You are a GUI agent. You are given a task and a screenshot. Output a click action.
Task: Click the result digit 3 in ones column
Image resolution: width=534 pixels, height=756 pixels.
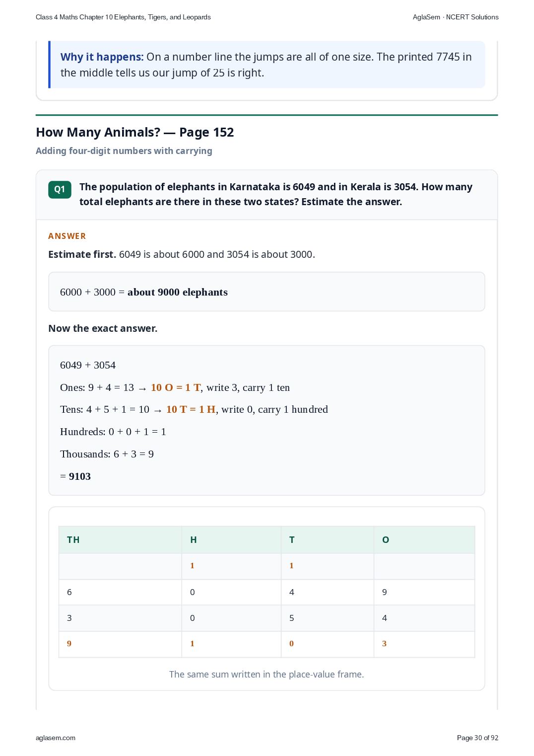(384, 644)
